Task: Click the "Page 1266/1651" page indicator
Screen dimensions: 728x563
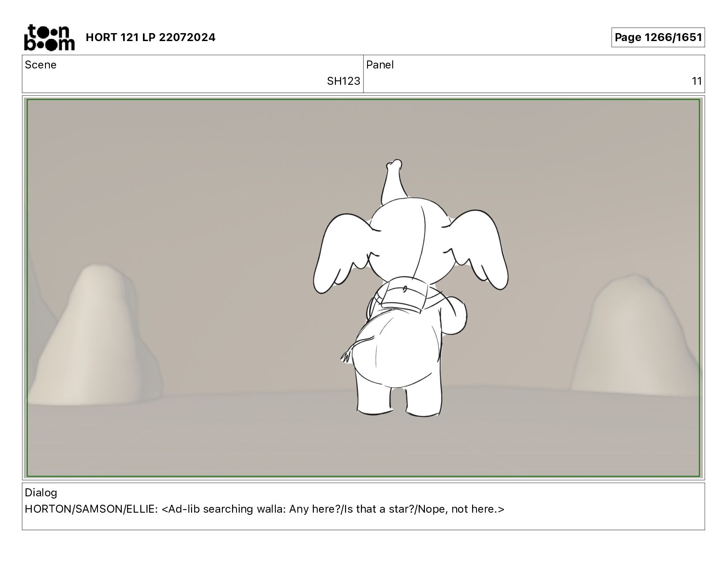Action: point(658,37)
